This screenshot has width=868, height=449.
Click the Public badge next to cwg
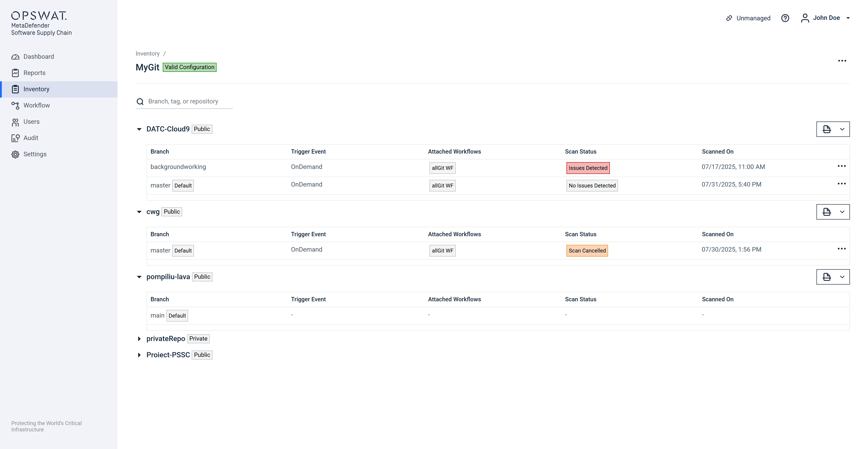172,212
